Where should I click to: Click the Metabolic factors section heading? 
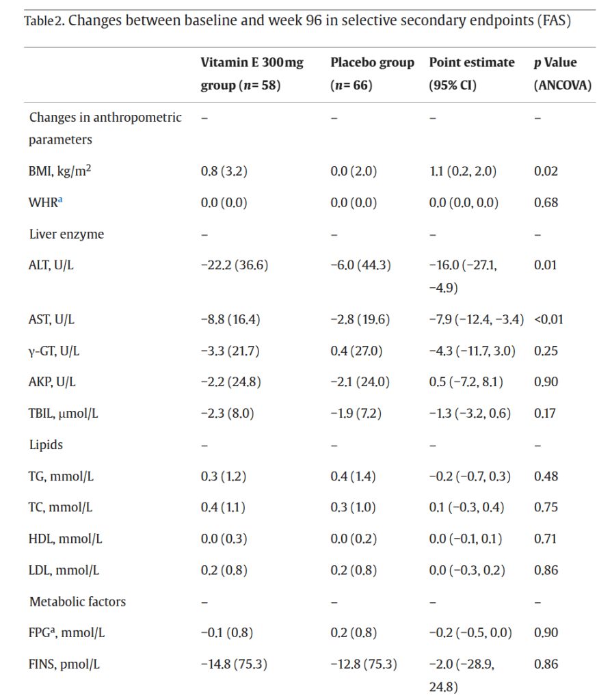pos(77,602)
